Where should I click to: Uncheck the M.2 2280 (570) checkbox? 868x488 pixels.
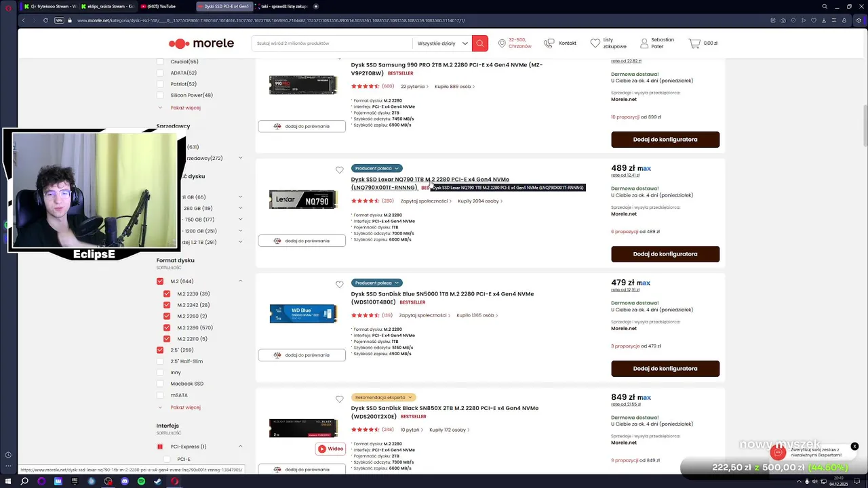pyautogui.click(x=167, y=327)
